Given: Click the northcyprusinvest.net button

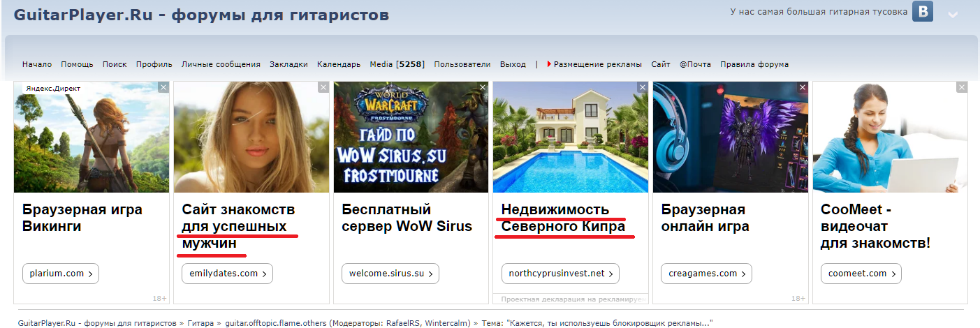Looking at the screenshot, I should pos(560,274).
